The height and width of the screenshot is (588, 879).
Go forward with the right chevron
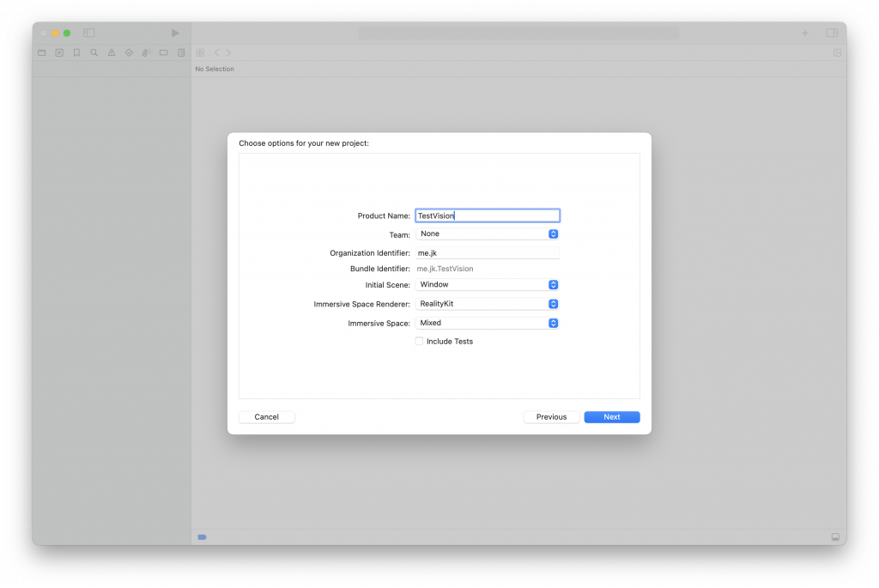[x=228, y=52]
